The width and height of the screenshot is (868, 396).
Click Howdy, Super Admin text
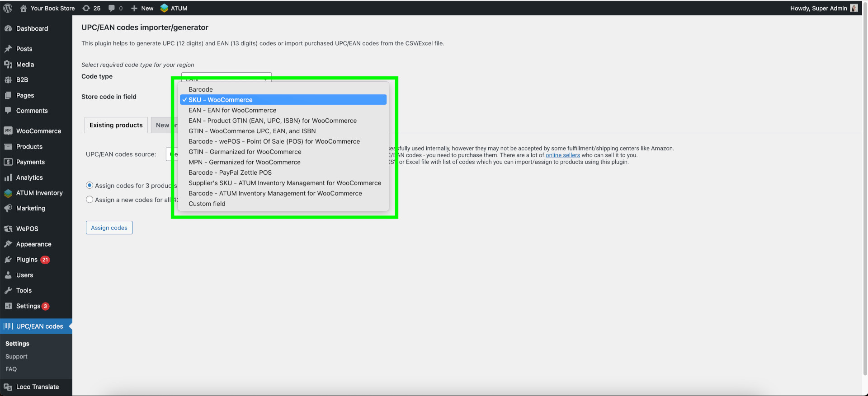pos(819,8)
